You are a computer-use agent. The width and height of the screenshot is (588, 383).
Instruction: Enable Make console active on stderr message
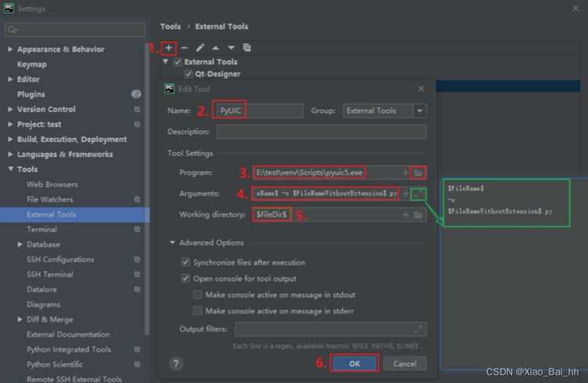click(198, 311)
